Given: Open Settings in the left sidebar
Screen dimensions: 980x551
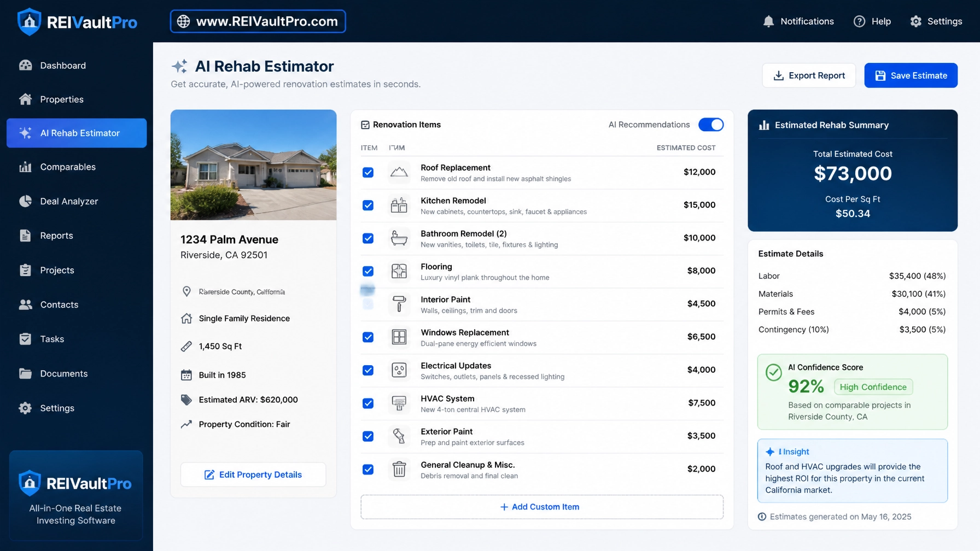Looking at the screenshot, I should (x=77, y=408).
